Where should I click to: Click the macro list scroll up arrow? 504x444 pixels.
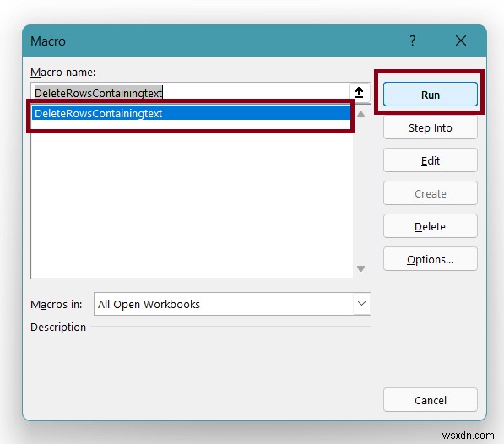(x=361, y=114)
